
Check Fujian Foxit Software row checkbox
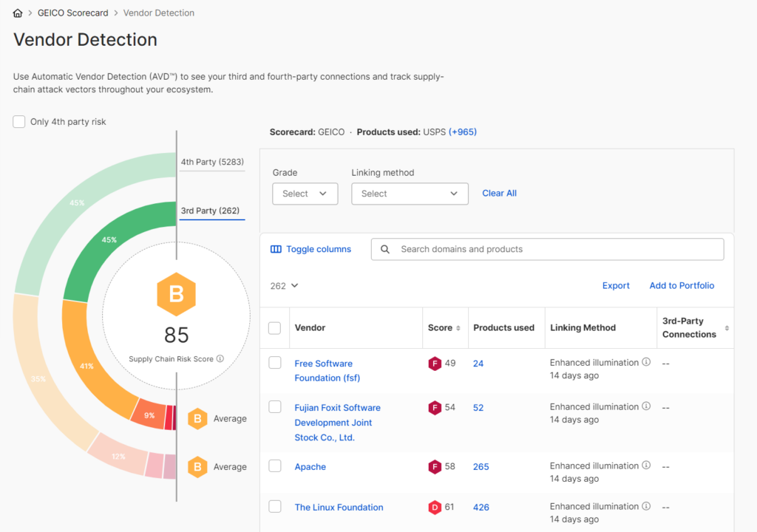coord(275,407)
